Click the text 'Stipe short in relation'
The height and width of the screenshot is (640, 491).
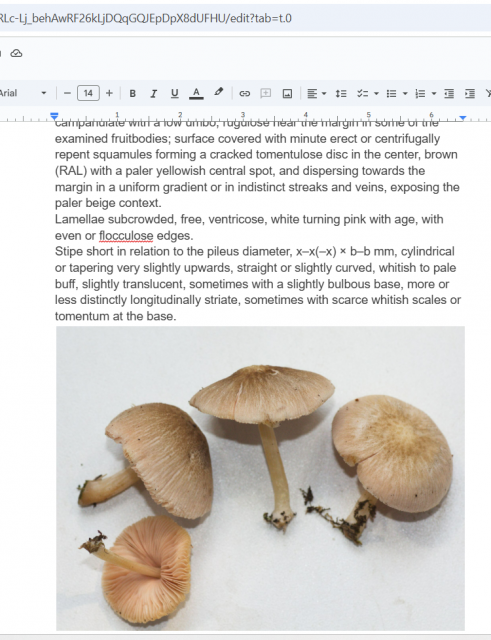pos(118,251)
